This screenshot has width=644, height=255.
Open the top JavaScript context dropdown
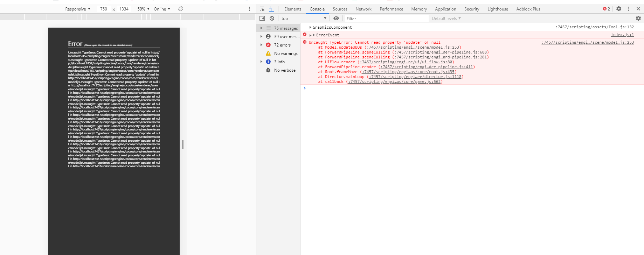(x=304, y=19)
